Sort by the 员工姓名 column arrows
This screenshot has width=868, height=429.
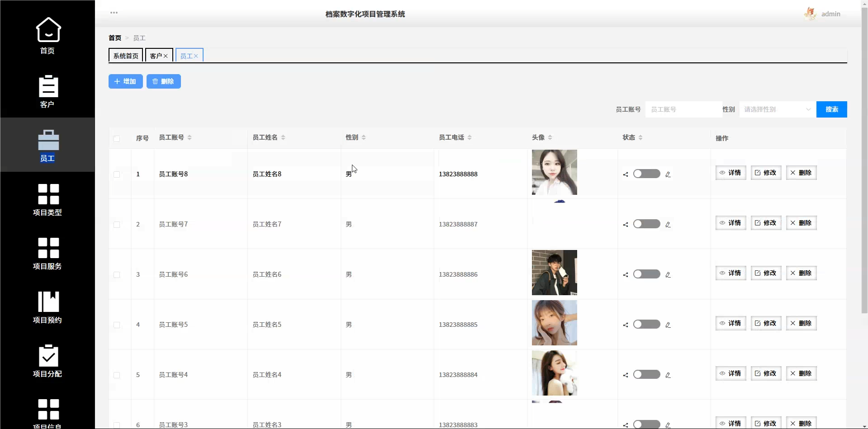[x=283, y=137]
